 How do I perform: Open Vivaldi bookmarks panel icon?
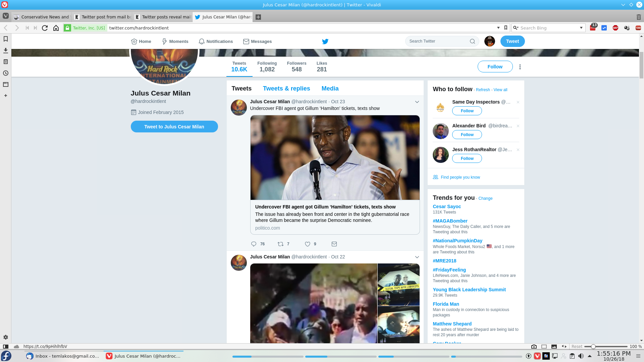click(x=6, y=39)
